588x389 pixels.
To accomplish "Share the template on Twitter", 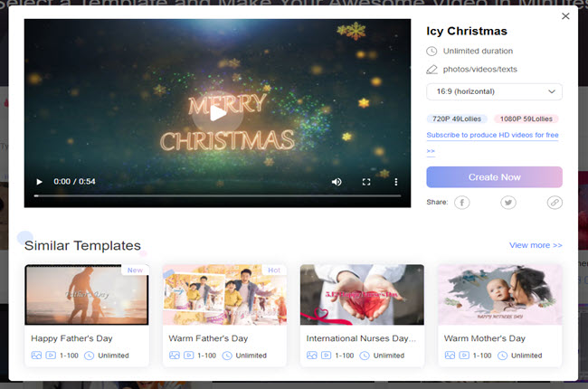I will 508,203.
